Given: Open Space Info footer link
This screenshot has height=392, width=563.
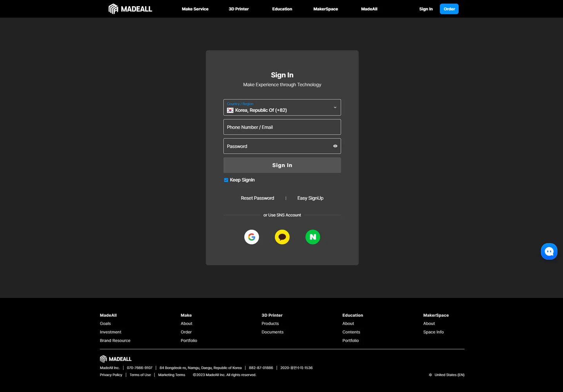Looking at the screenshot, I should [434, 332].
